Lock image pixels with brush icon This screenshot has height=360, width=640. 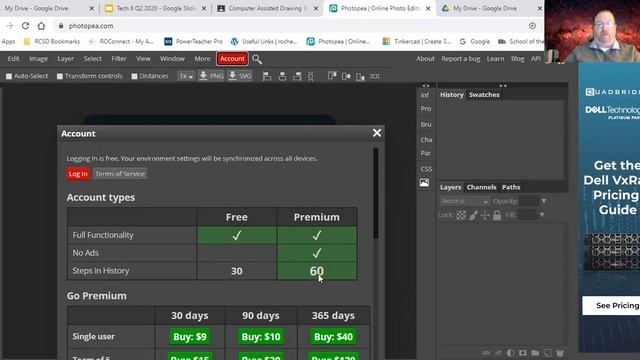pos(473,215)
